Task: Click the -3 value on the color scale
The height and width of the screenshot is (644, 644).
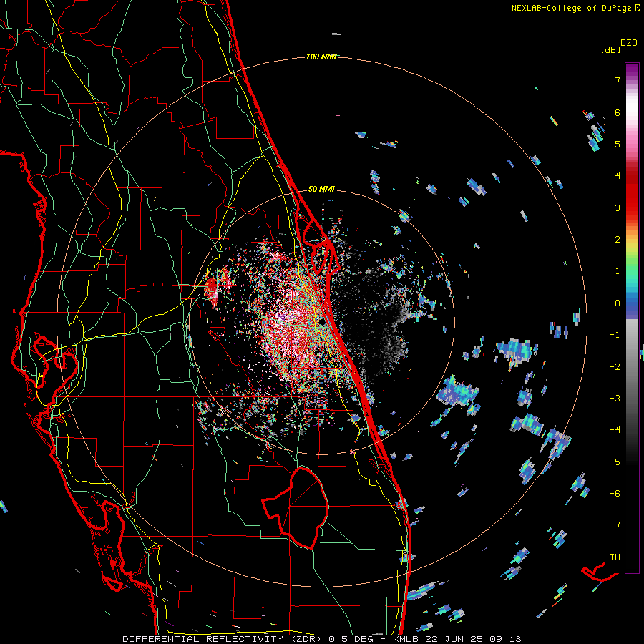Action: 615,399
